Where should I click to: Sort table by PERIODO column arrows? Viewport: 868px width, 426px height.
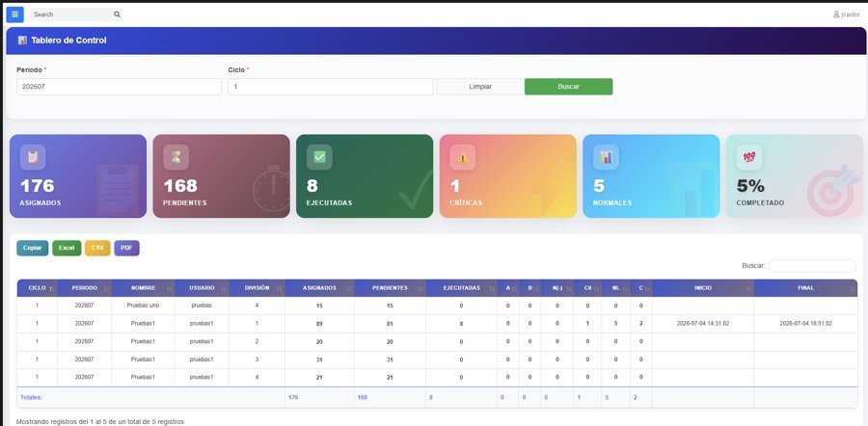106,288
